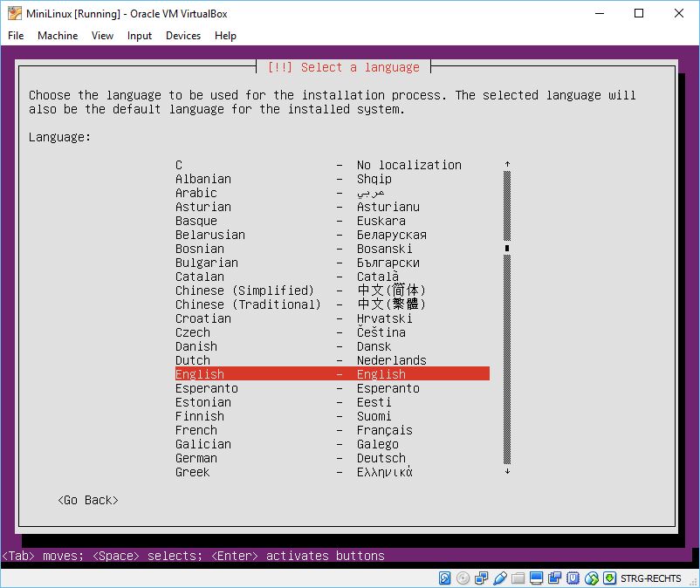Open the Devices menu

[183, 36]
